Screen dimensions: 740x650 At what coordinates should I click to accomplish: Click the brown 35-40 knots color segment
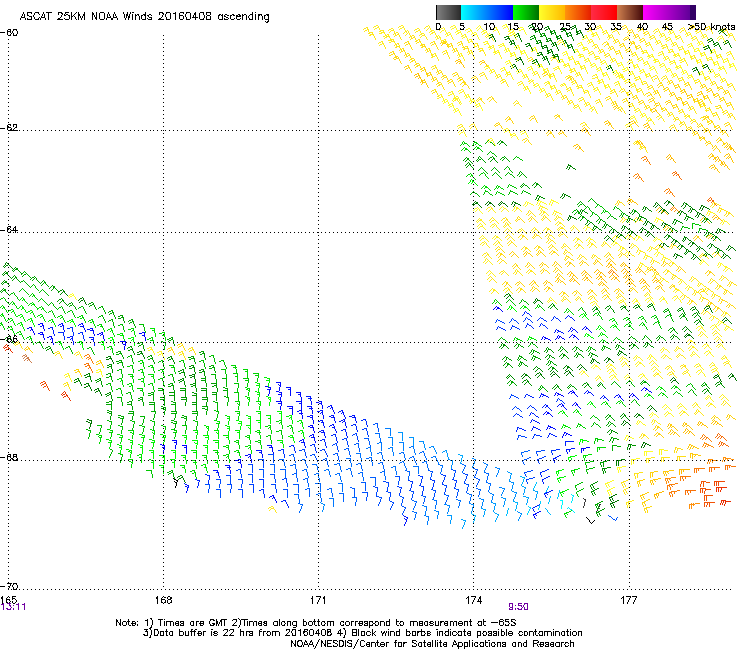(630, 12)
